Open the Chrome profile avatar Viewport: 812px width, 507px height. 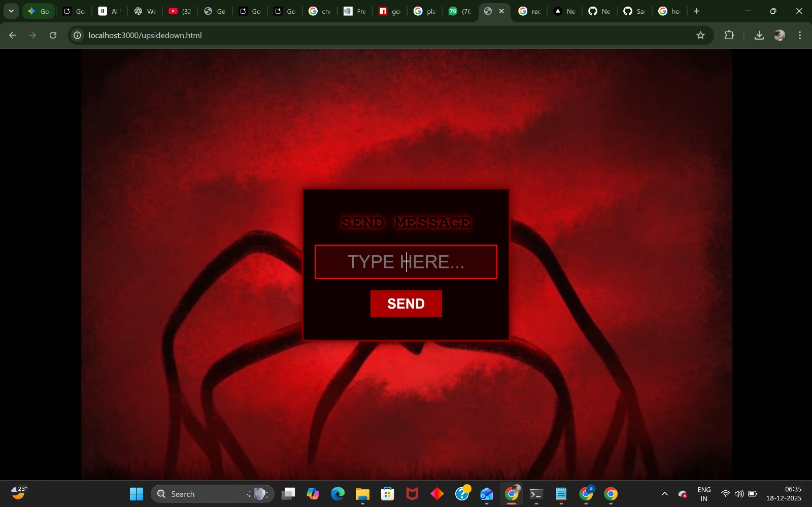point(780,35)
